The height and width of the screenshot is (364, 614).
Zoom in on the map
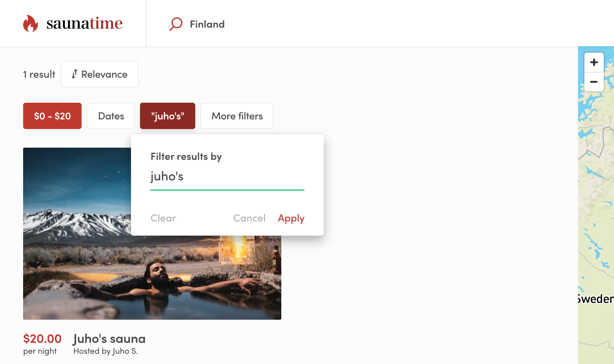[594, 62]
